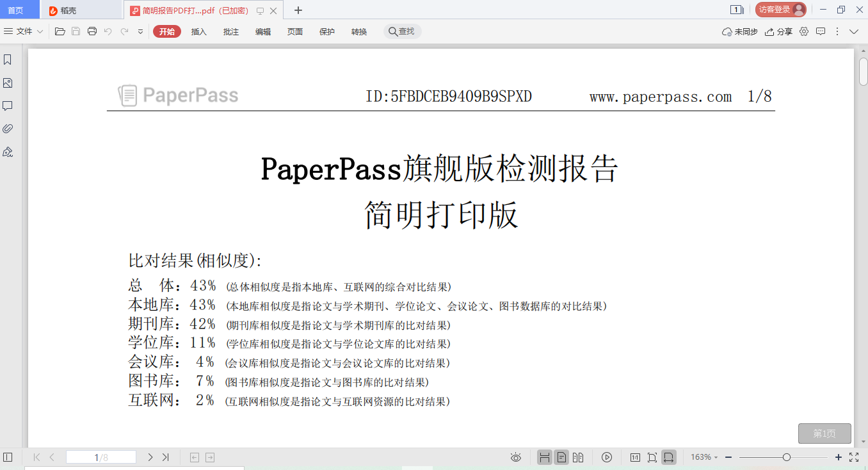Image resolution: width=868 pixels, height=470 pixels.
Task: Click the undo arrow icon
Action: (108, 31)
